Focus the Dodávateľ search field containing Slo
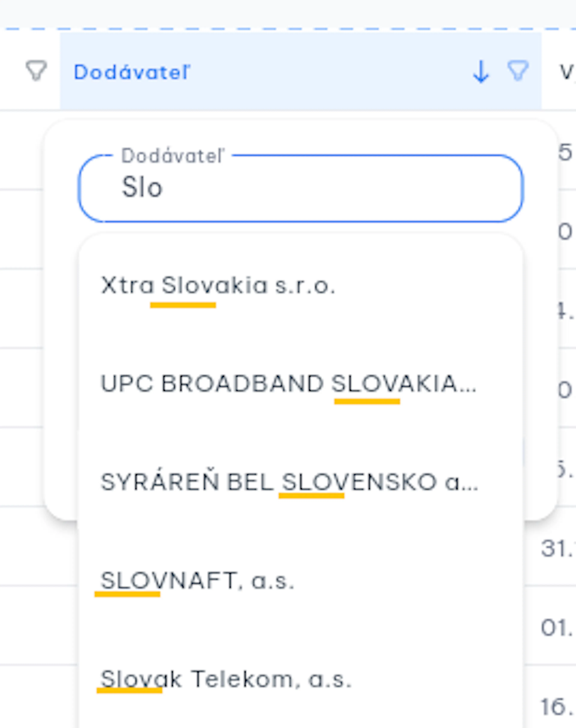This screenshot has height=728, width=576. click(301, 188)
